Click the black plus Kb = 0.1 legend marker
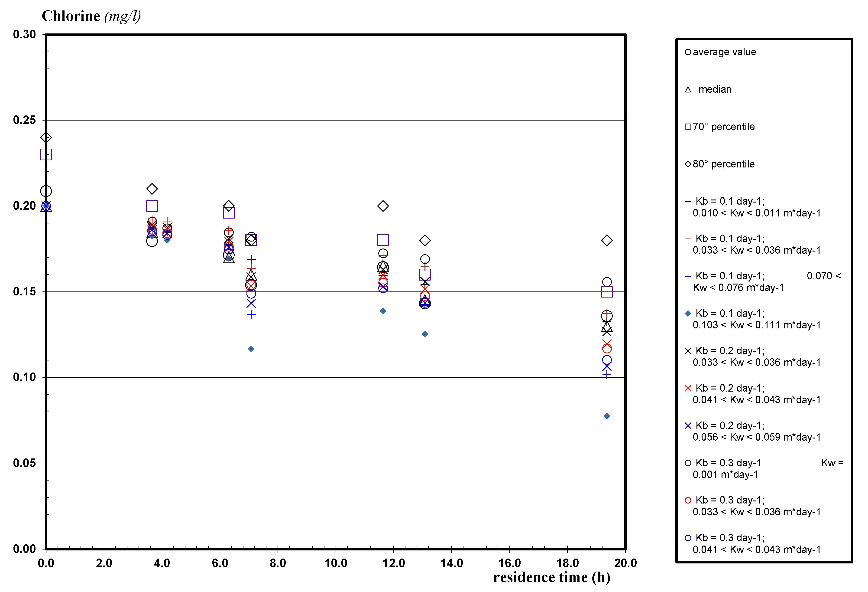This screenshot has height=592, width=868. point(688,201)
